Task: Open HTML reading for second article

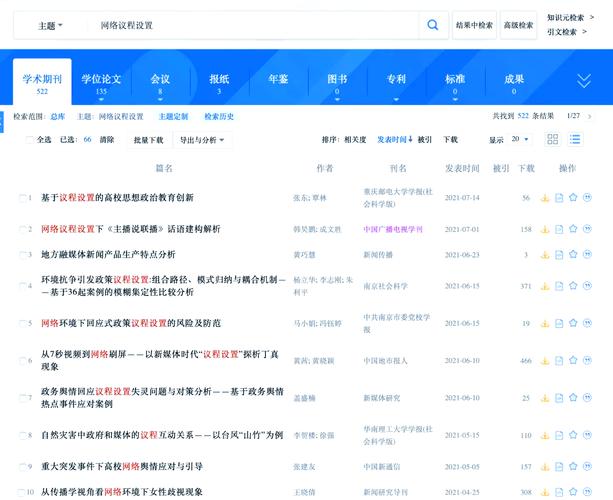Action: pyautogui.click(x=559, y=229)
